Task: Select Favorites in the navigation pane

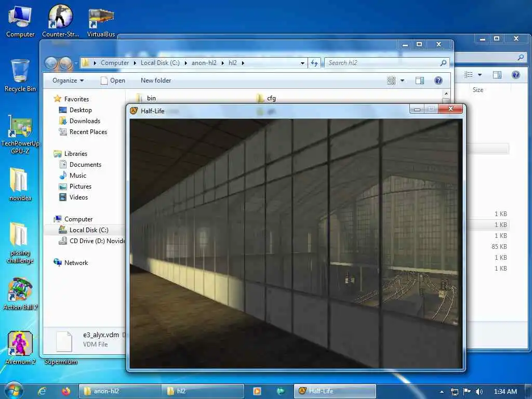Action: point(76,99)
